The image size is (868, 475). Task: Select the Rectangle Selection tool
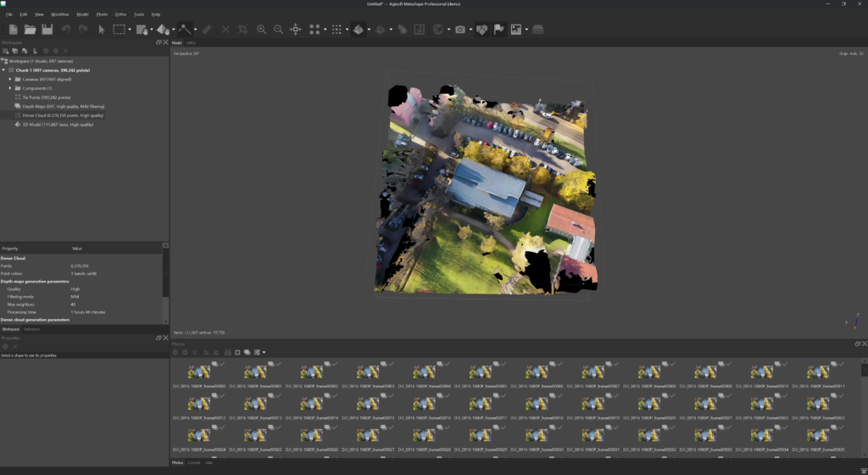coord(119,30)
